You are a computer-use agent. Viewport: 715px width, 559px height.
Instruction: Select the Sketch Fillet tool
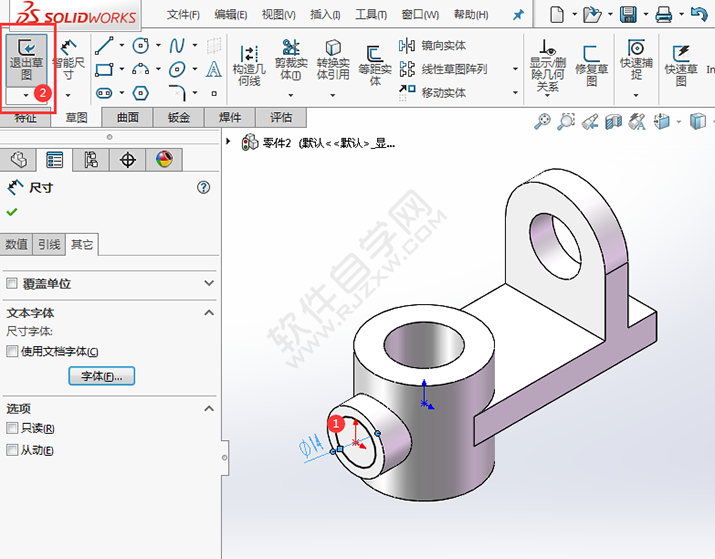(177, 93)
